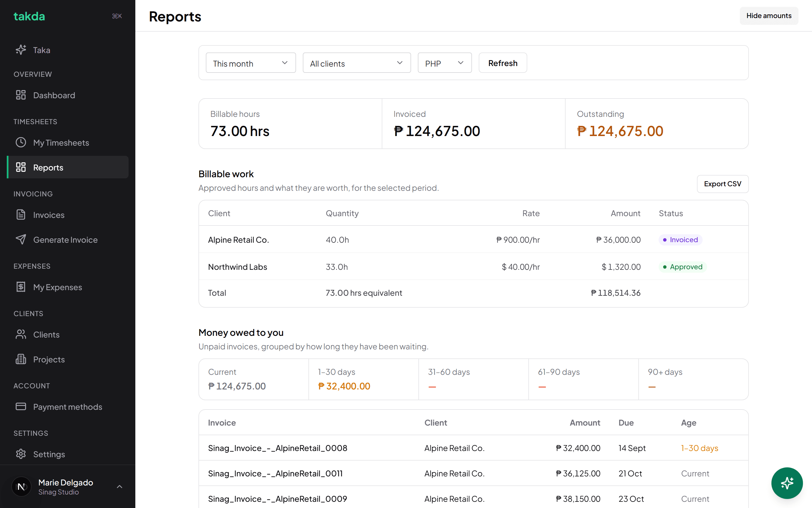
Task: Open the This month period dropdown
Action: 251,63
